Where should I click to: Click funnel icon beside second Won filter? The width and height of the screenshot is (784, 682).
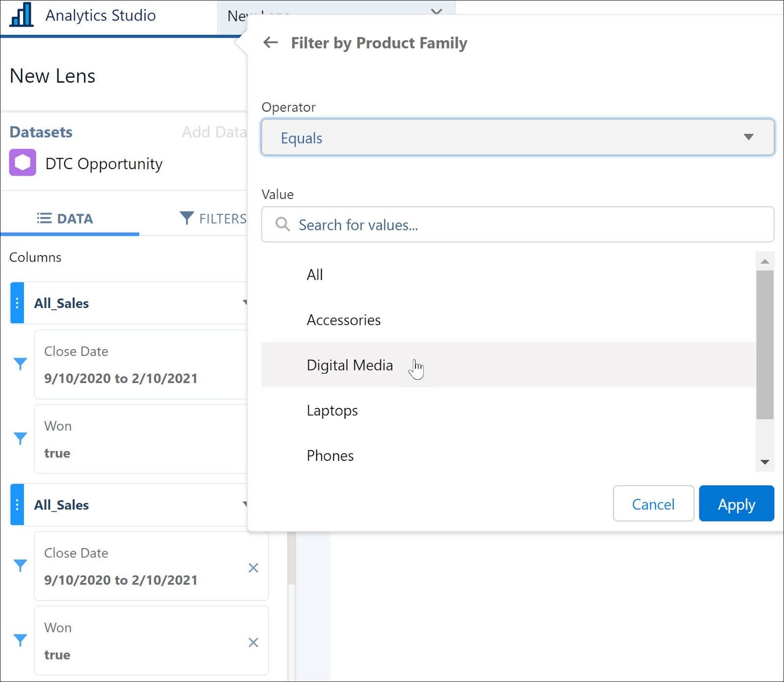(20, 640)
